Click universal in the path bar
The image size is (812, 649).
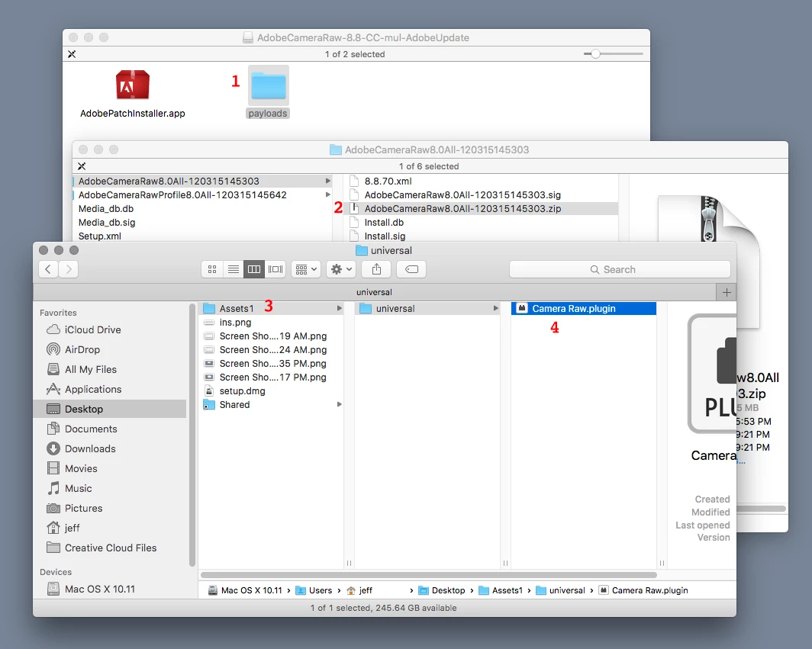(x=560, y=590)
